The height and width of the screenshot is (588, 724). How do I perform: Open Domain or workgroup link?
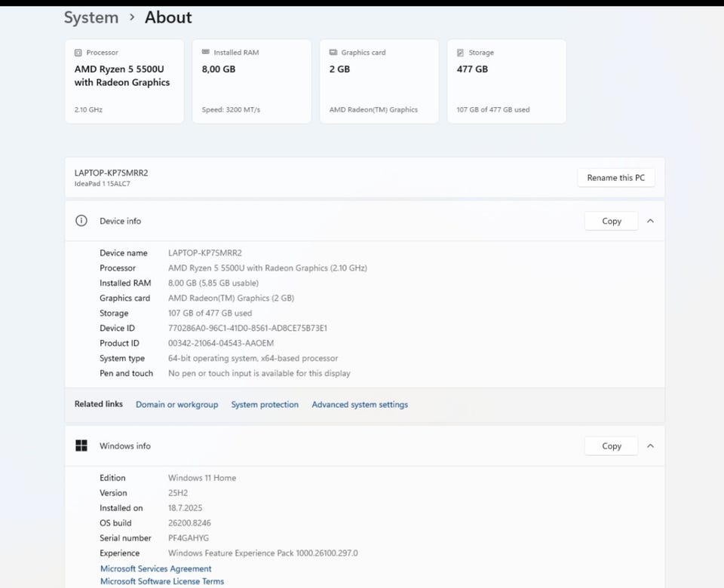point(176,404)
